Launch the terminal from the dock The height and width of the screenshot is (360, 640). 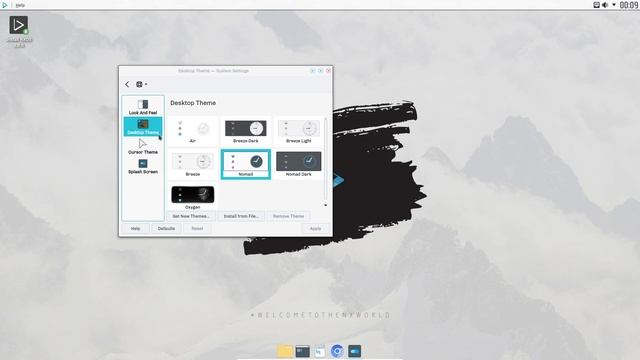(x=302, y=351)
